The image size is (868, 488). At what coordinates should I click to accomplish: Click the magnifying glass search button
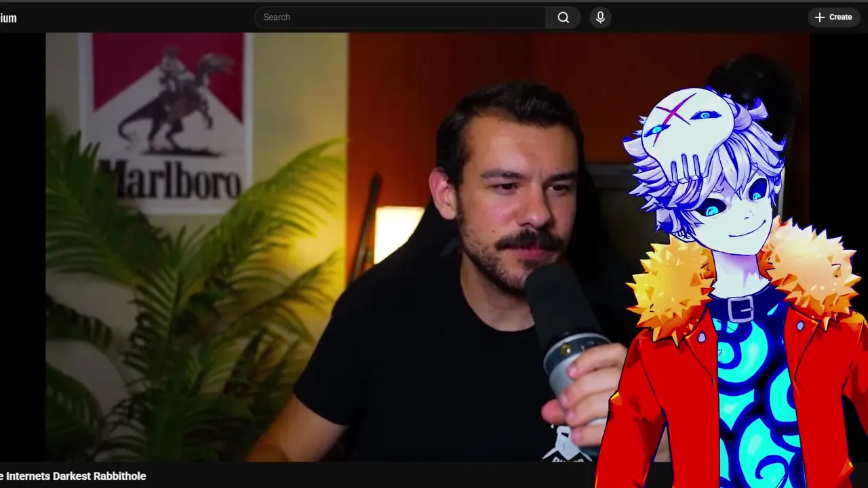(x=564, y=17)
